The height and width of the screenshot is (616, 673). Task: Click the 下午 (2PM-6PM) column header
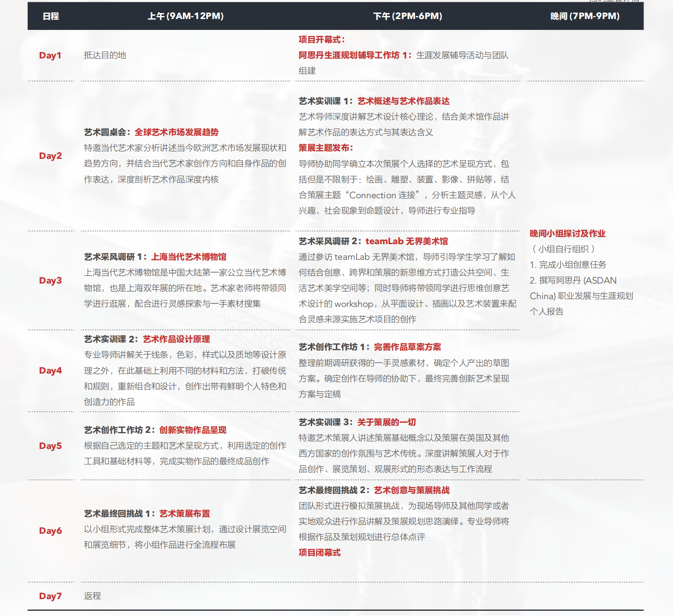point(408,16)
